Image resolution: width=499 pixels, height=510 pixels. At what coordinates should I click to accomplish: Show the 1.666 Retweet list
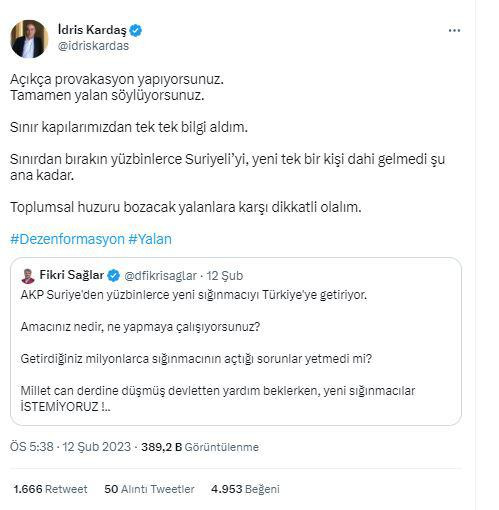click(x=50, y=489)
